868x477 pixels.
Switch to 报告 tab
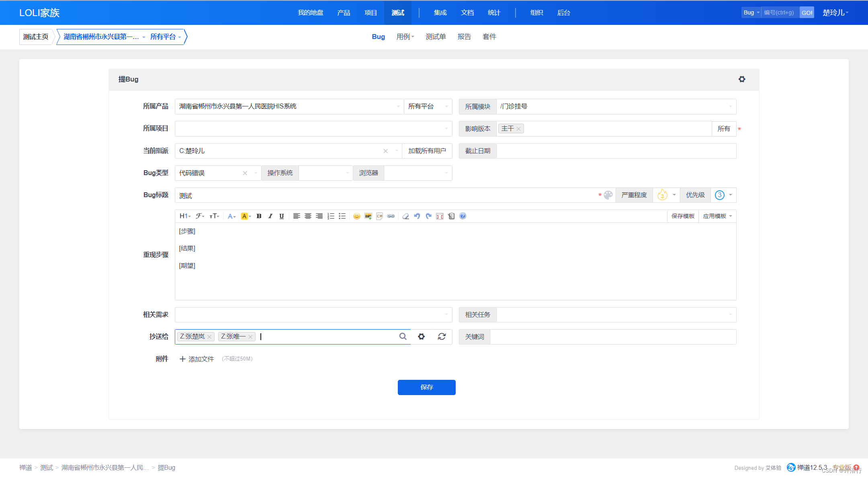(464, 37)
